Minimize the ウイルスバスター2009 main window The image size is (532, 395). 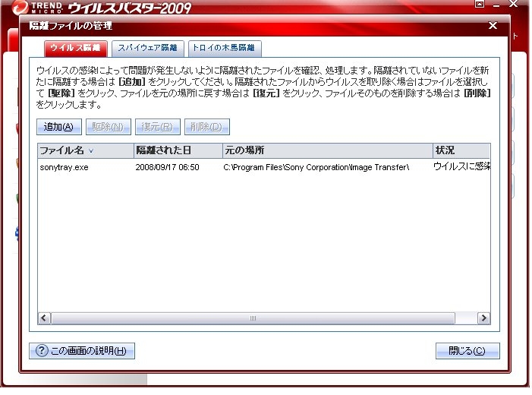click(x=497, y=5)
